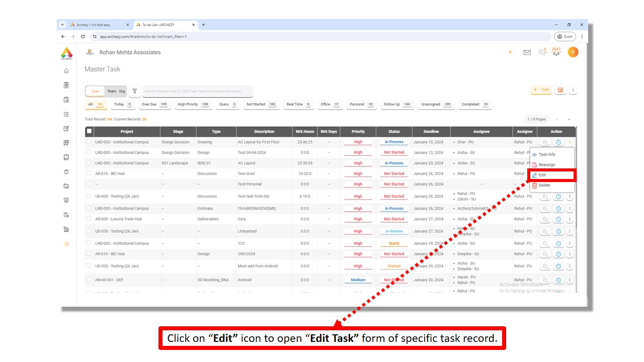This screenshot has height=362, width=644.
Task: Open the three-dot menu for the Cyvy row
Action: 570,219
